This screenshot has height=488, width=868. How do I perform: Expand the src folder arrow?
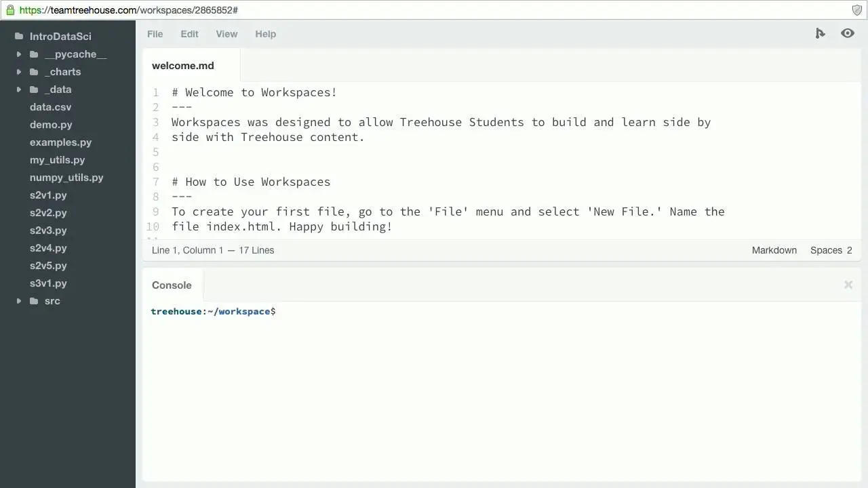coord(19,301)
